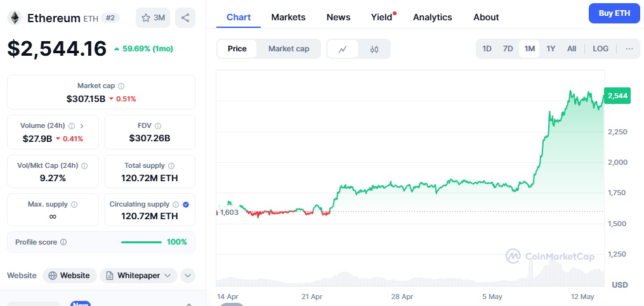Click info icon beside Market cap

click(x=121, y=86)
